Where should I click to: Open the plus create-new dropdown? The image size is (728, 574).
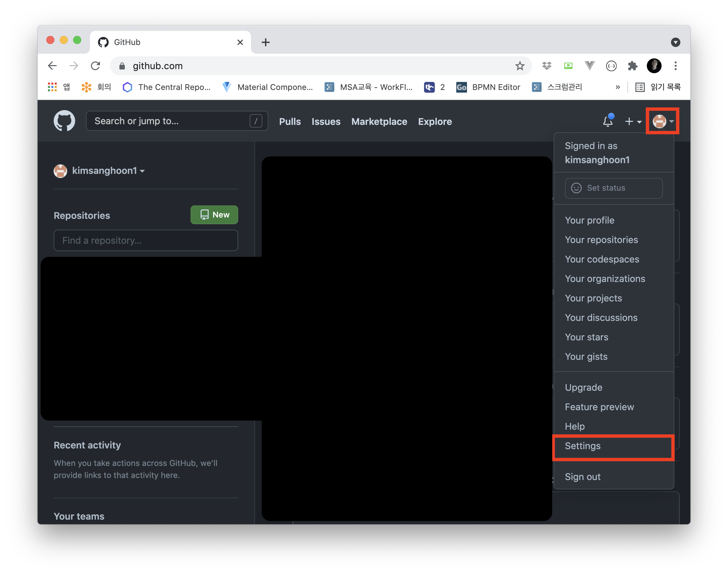(633, 121)
